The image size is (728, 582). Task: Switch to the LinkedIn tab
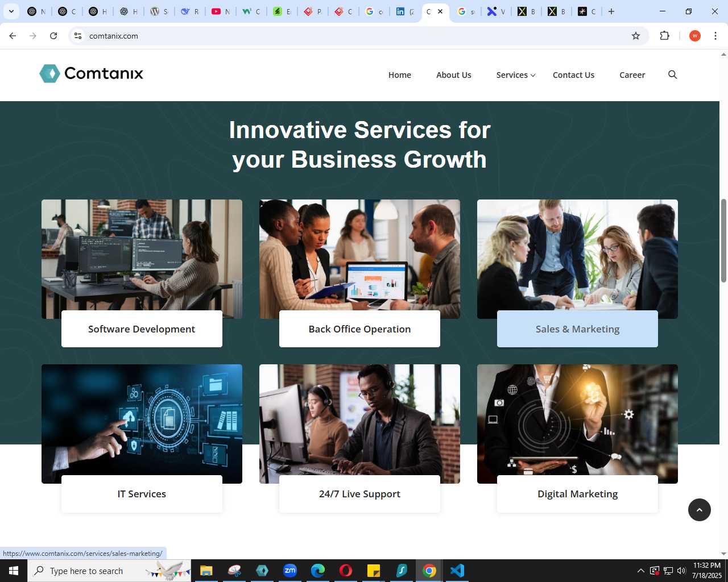click(x=405, y=11)
